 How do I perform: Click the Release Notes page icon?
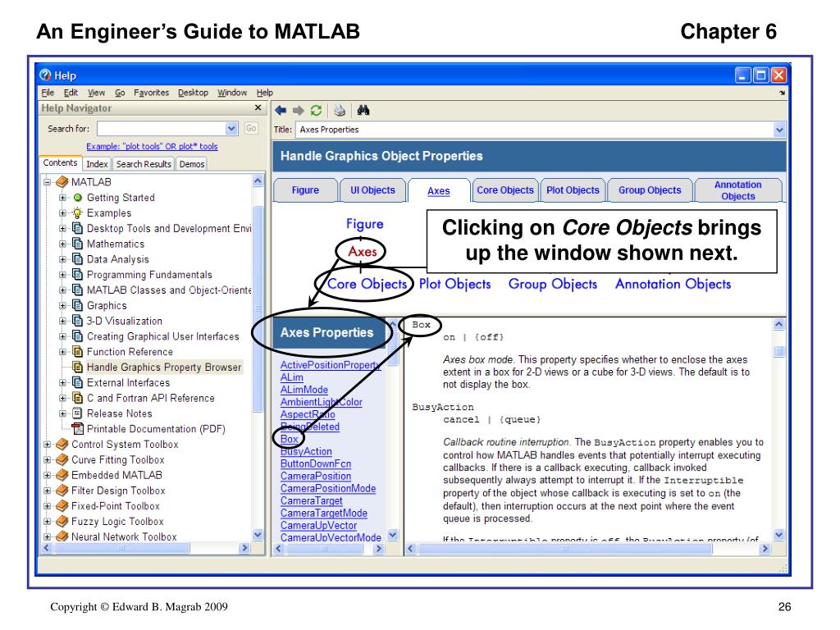pyautogui.click(x=78, y=413)
